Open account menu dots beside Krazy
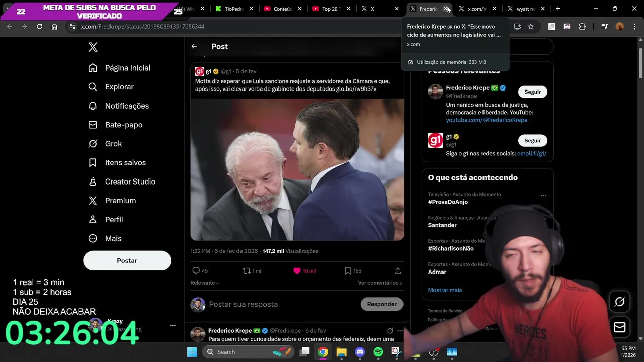This screenshot has width=644, height=362. tap(173, 325)
